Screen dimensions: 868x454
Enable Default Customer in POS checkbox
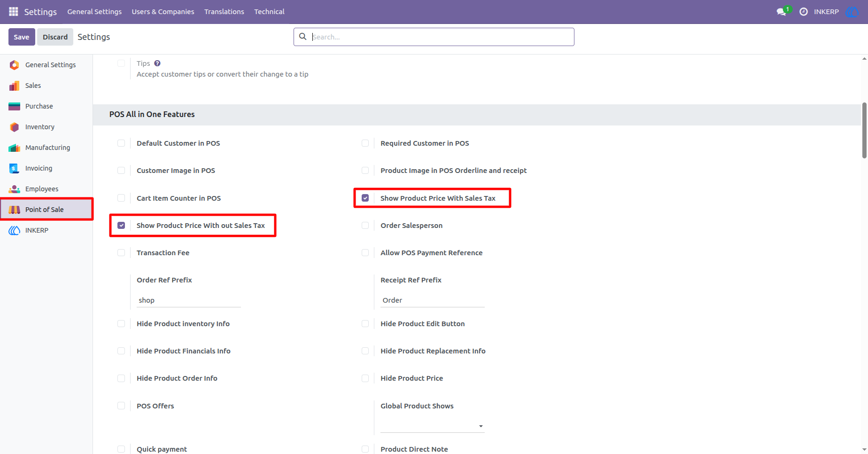click(x=121, y=143)
